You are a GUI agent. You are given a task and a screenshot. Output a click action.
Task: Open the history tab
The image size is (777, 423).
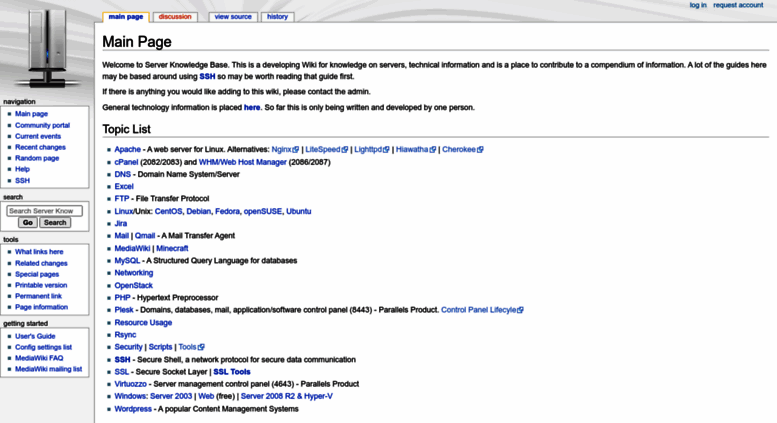(x=278, y=17)
